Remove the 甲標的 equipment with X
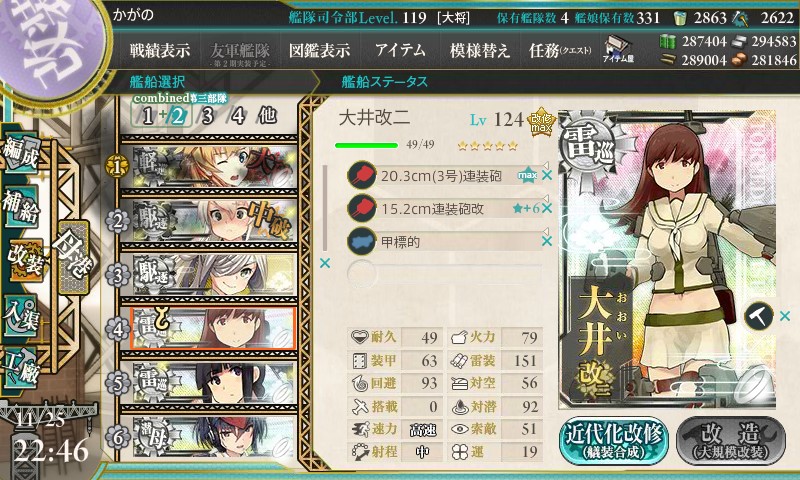The height and width of the screenshot is (480, 800). (547, 241)
